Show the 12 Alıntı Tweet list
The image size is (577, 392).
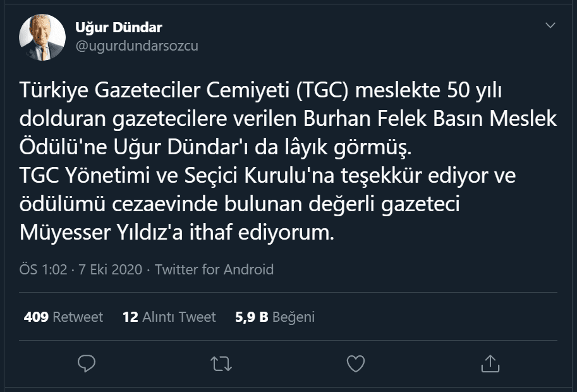point(169,317)
